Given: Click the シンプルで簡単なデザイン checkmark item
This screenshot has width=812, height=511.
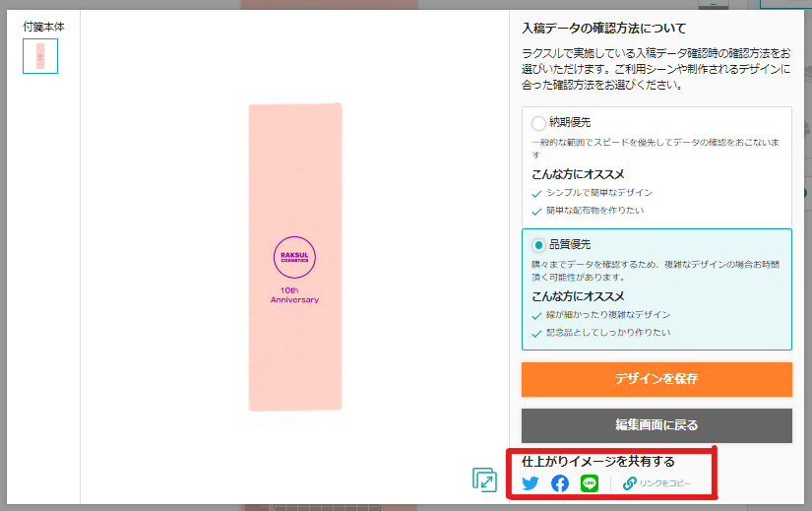Looking at the screenshot, I should 593,193.
